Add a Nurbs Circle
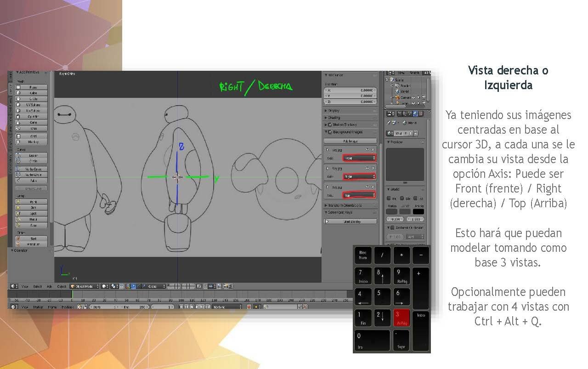588x369 pixels. coord(31,175)
